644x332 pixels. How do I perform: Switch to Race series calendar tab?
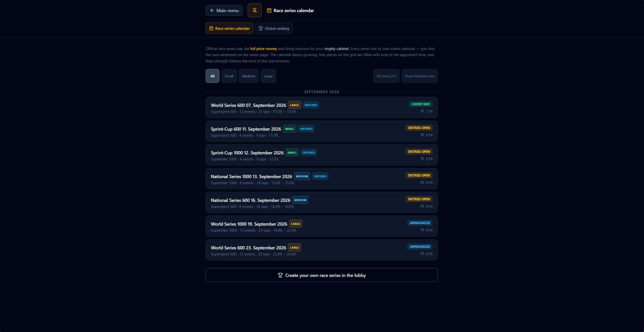point(229,29)
